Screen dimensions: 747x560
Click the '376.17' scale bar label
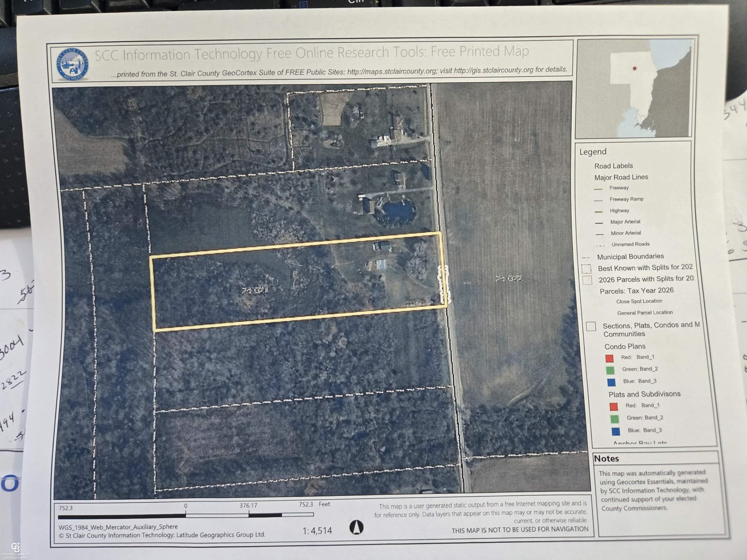coord(248,506)
